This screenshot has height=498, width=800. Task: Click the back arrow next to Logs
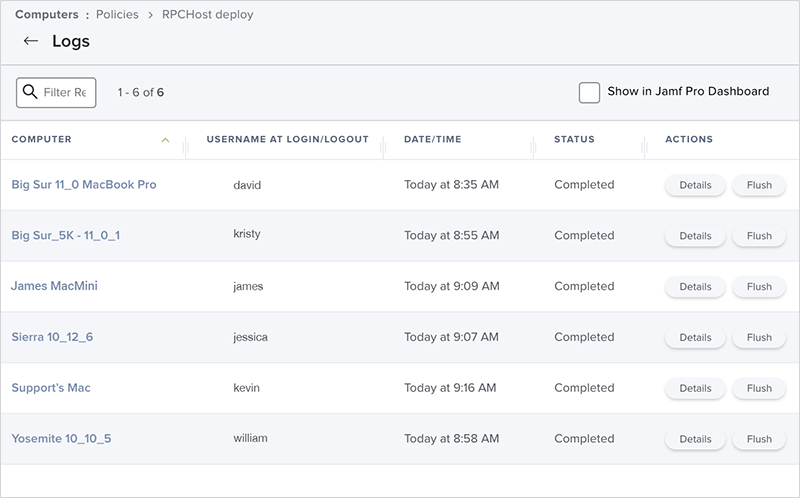31,41
